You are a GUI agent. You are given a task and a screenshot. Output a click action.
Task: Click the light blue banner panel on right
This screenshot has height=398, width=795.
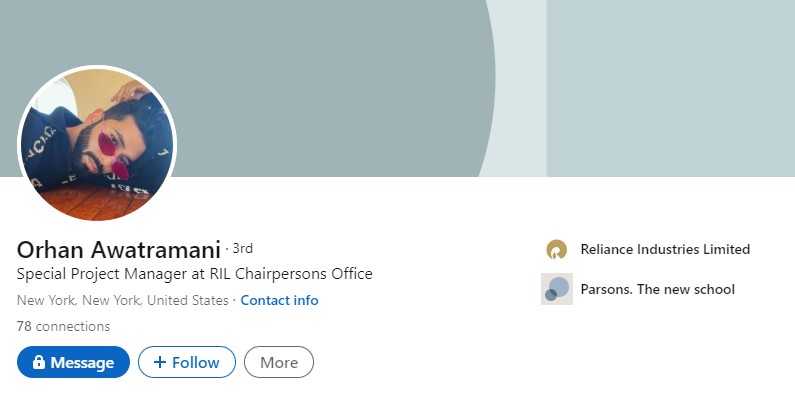670,88
